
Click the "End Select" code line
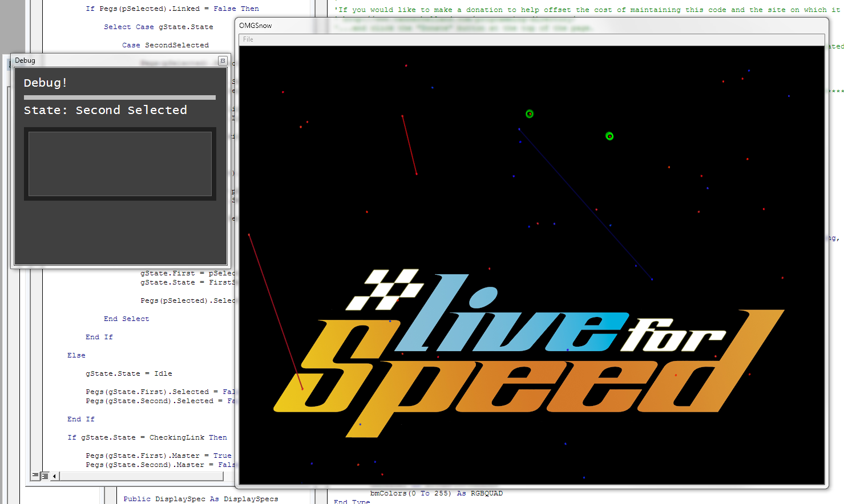[x=127, y=319]
